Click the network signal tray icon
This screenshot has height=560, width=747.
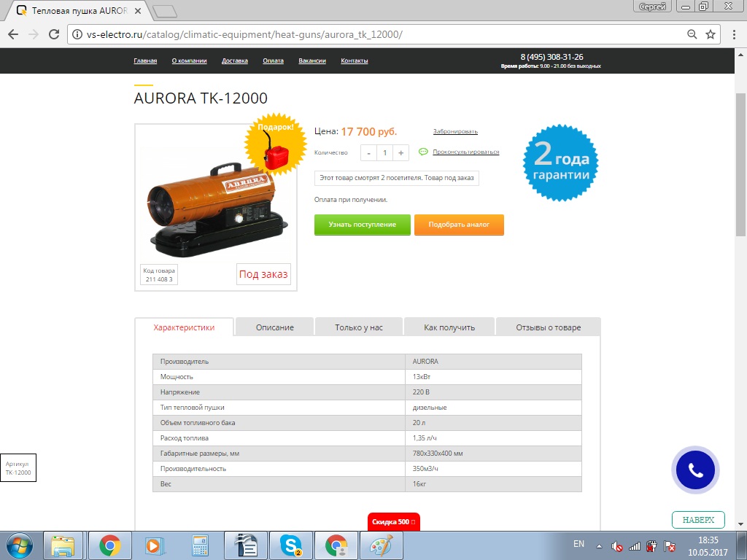click(634, 546)
